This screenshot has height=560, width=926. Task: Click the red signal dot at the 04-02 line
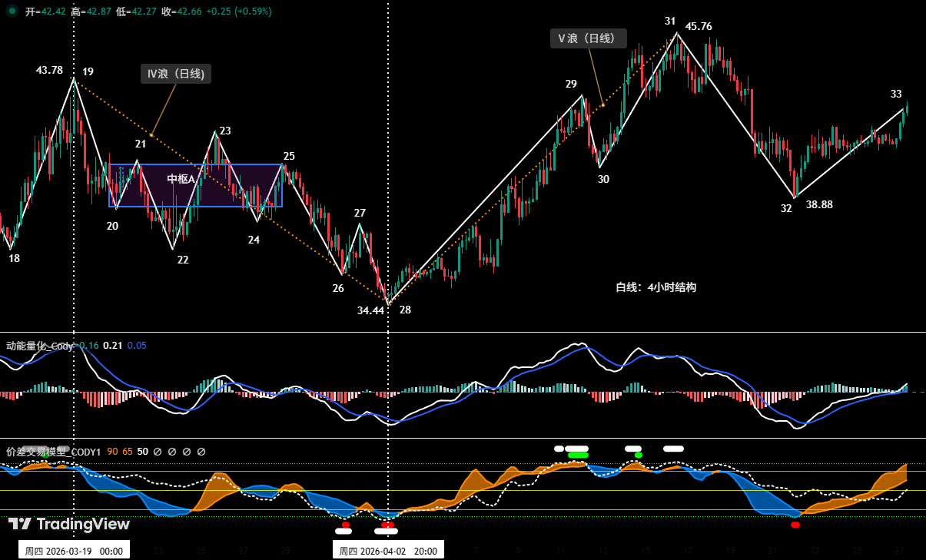(388, 525)
